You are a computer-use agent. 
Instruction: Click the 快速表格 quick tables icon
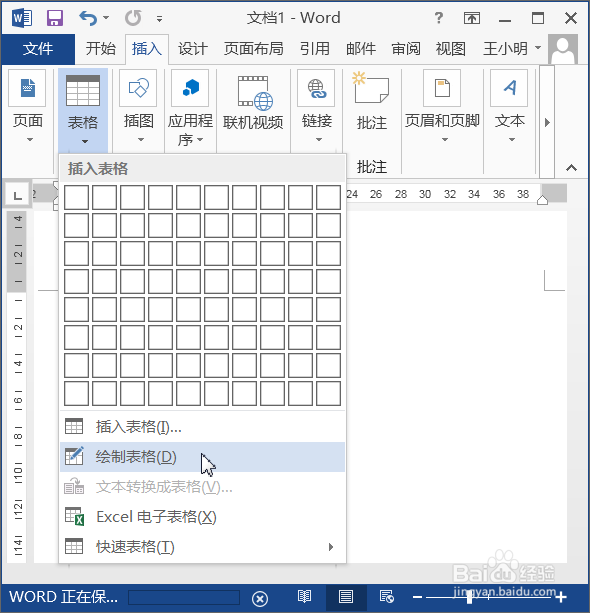(74, 546)
